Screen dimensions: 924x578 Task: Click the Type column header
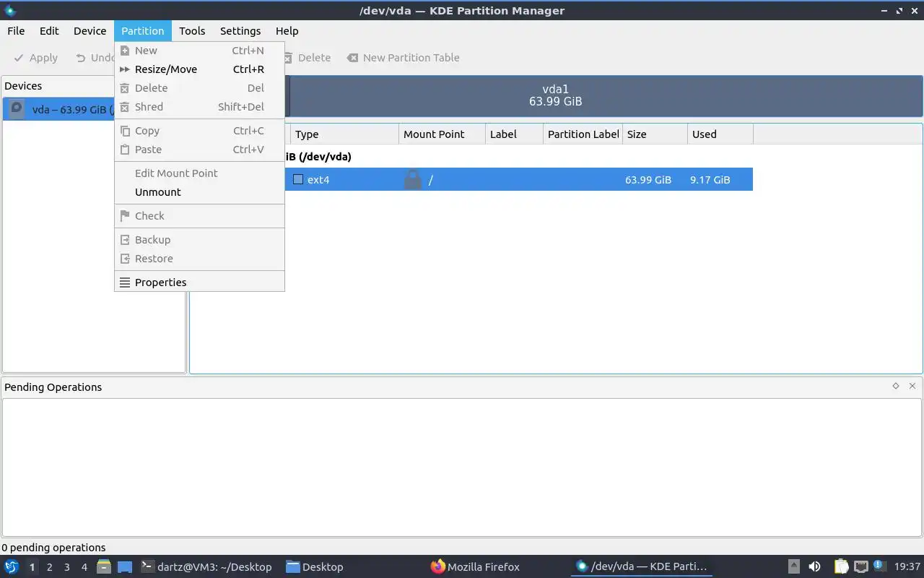344,134
